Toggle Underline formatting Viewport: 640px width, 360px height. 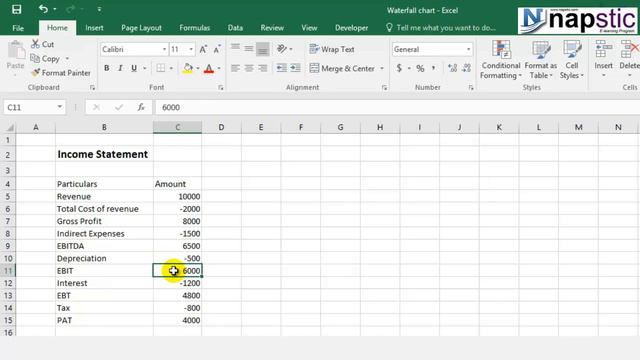tap(134, 68)
